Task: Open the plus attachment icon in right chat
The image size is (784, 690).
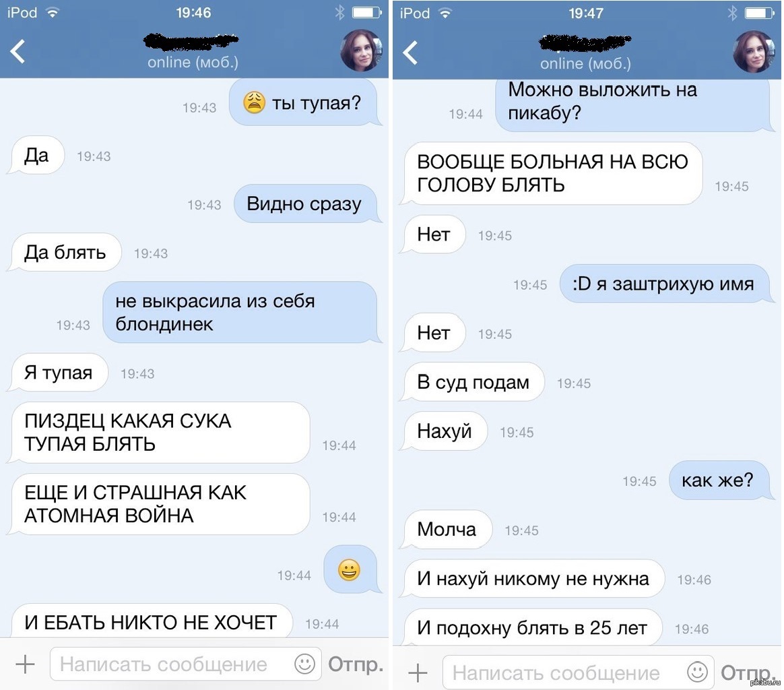Action: [418, 673]
